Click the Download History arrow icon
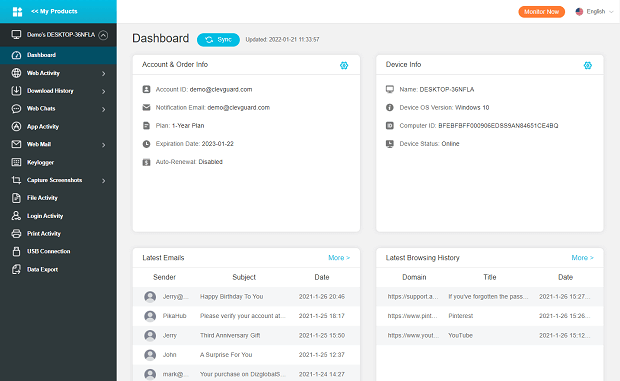Screen dimensions: 620x381 coord(16,91)
